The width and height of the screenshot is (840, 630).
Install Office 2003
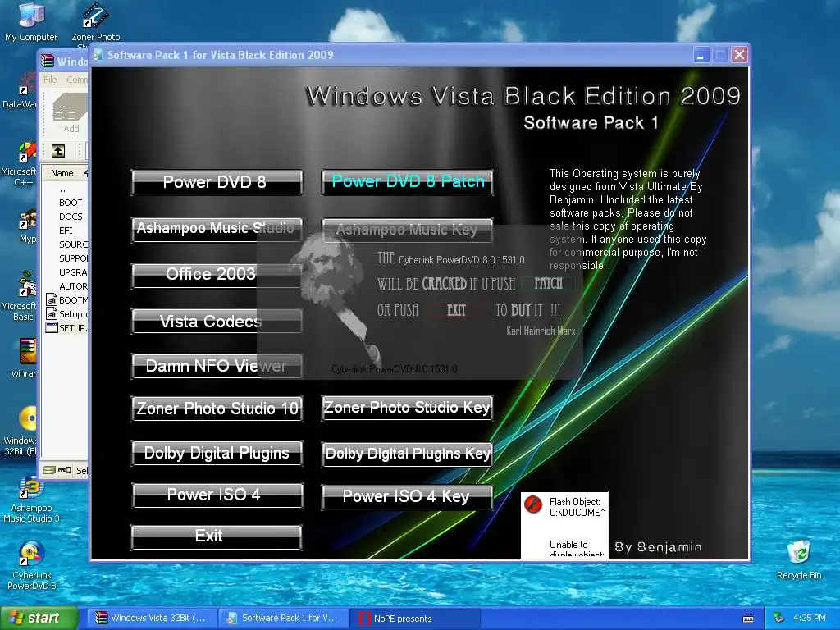(217, 275)
